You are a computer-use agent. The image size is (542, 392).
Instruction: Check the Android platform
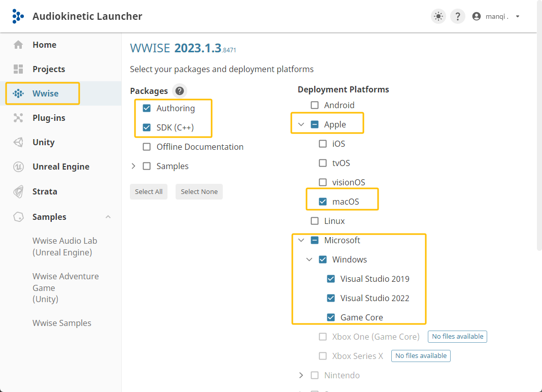pyautogui.click(x=315, y=105)
